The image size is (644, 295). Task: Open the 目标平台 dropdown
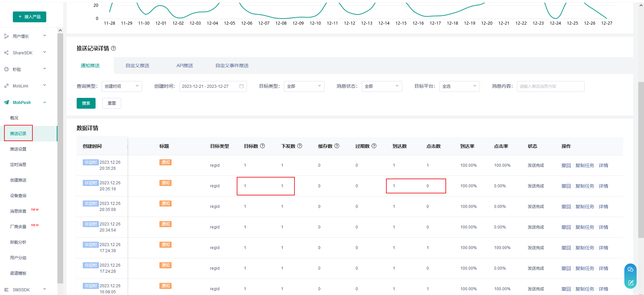click(460, 86)
